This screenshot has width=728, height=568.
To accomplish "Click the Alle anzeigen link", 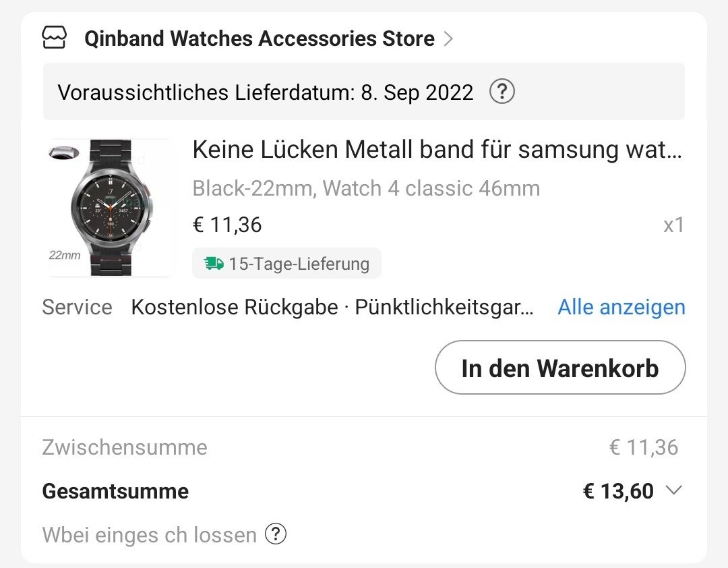I will [621, 307].
